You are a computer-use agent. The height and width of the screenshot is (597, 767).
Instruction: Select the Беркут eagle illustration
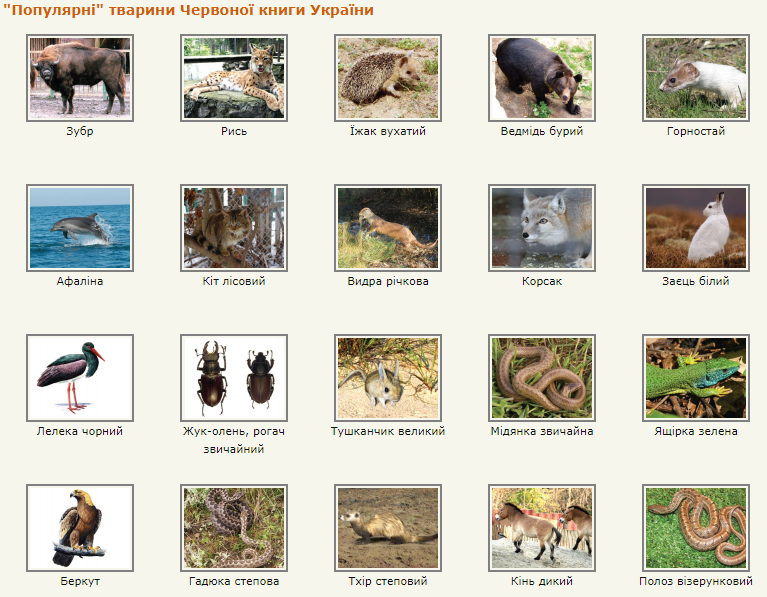pyautogui.click(x=80, y=528)
